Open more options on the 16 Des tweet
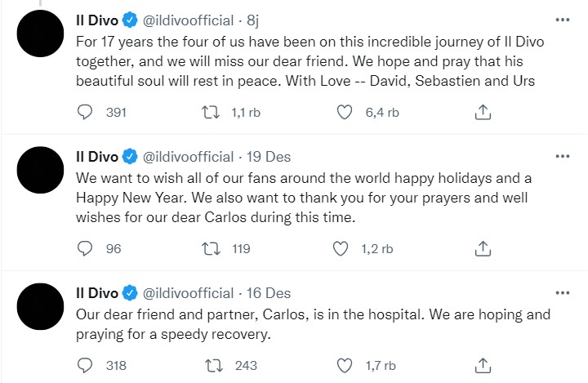Screen dimensions: 588x383 click(562, 292)
